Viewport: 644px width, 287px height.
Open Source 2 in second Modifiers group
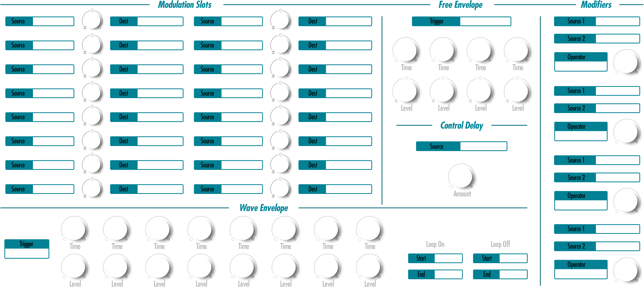coord(597,108)
